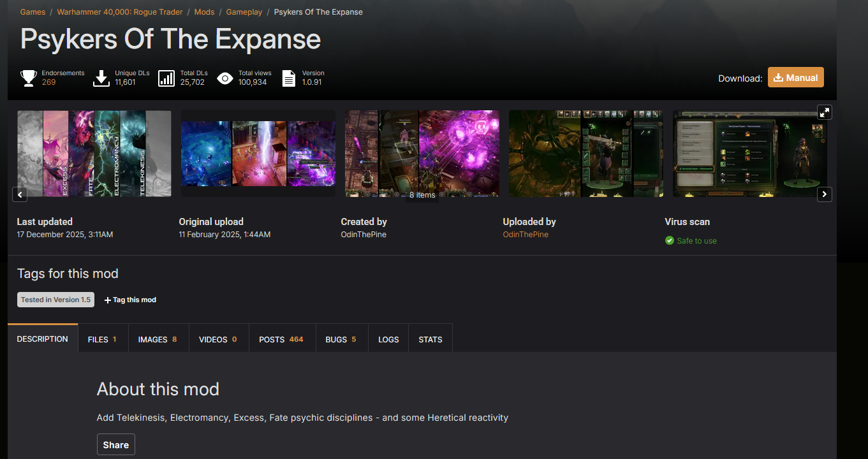Image resolution: width=868 pixels, height=459 pixels.
Task: Click the Created by name OdinThePine
Action: point(364,235)
